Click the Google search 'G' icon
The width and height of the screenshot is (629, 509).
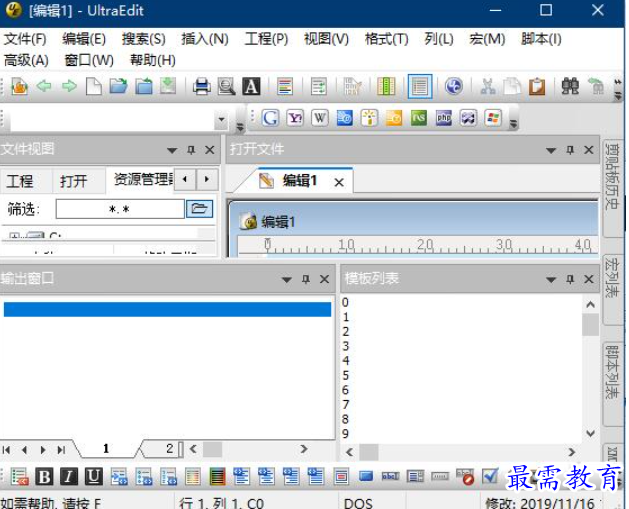270,118
